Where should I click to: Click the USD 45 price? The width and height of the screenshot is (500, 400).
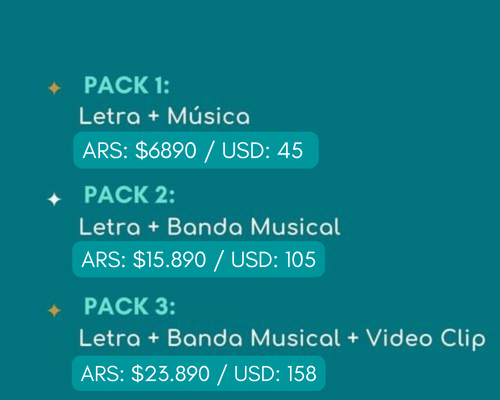[262, 150]
